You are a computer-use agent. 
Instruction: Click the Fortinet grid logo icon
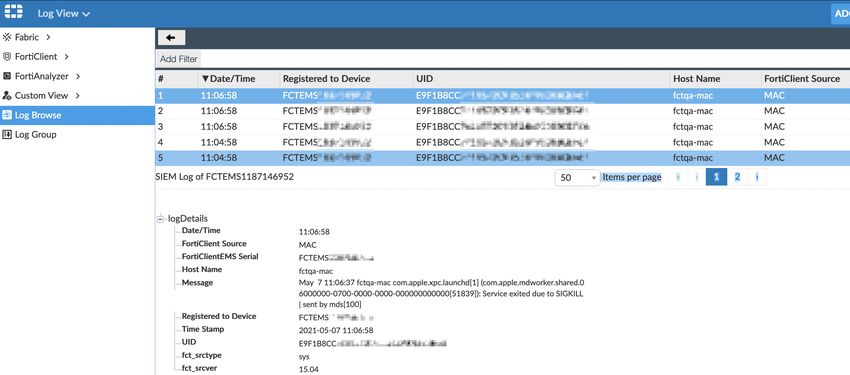14,12
